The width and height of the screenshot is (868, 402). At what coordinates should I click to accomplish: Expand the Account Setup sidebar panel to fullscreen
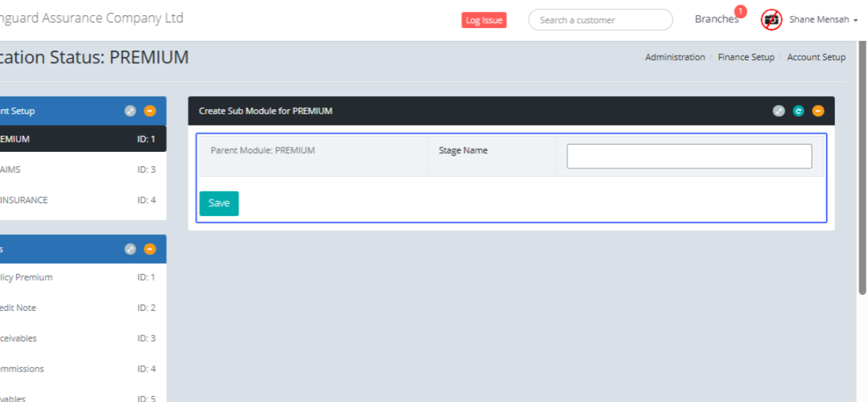[130, 111]
